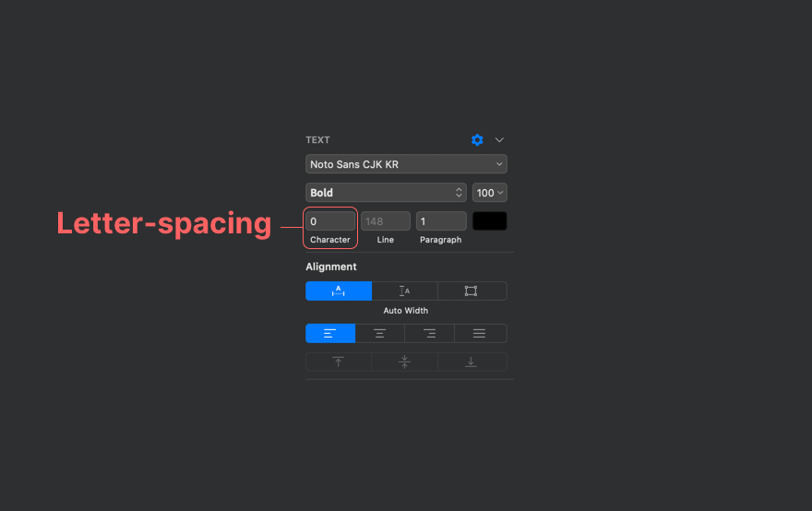Open the black text color swatch
The height and width of the screenshot is (511, 812).
point(489,221)
